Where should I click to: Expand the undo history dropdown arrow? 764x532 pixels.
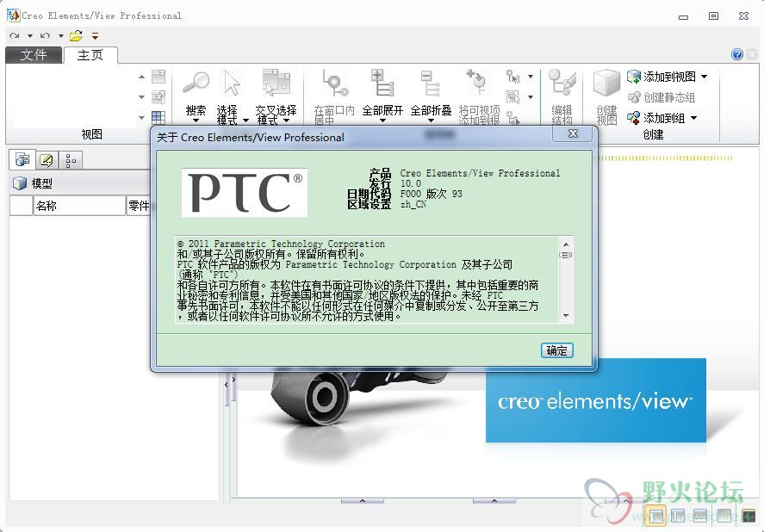pos(61,36)
